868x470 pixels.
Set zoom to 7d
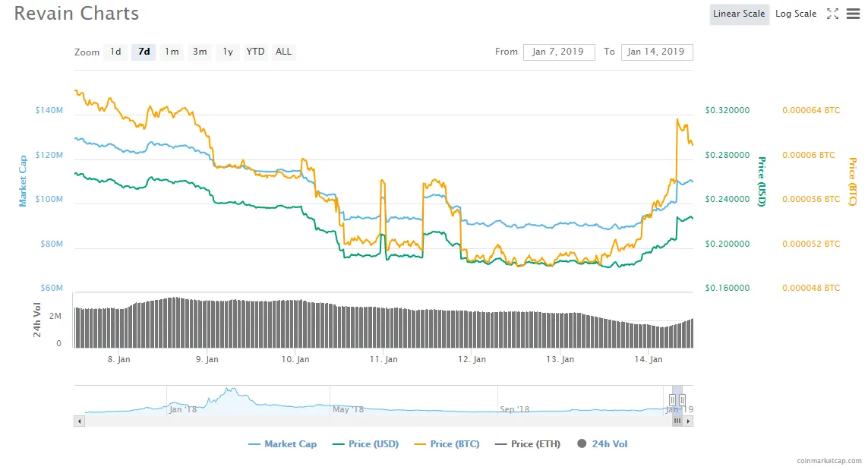click(144, 52)
